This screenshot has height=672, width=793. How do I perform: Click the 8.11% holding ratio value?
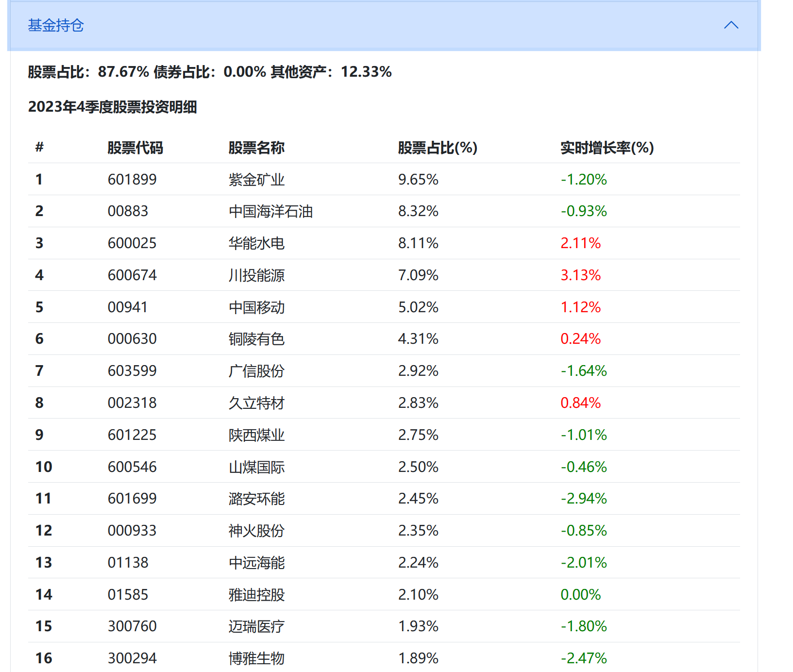[418, 243]
